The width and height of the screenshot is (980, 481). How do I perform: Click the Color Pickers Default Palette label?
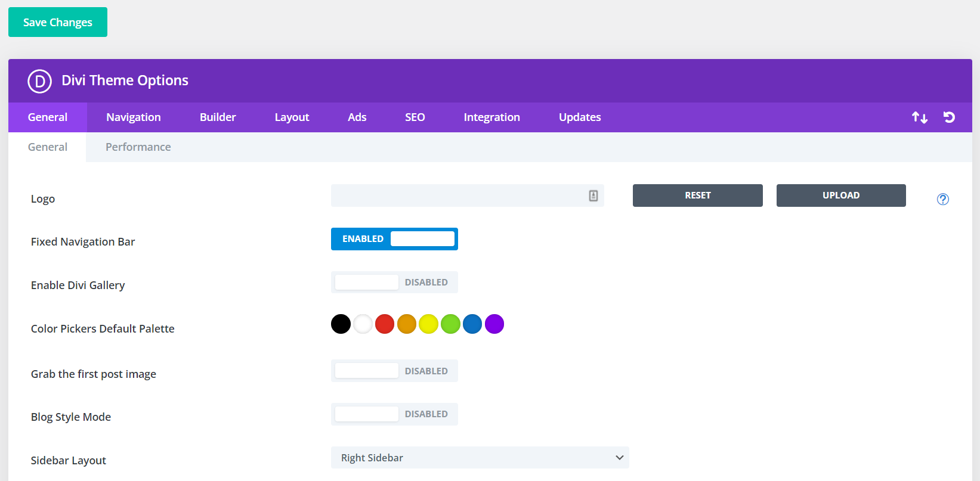(x=103, y=329)
